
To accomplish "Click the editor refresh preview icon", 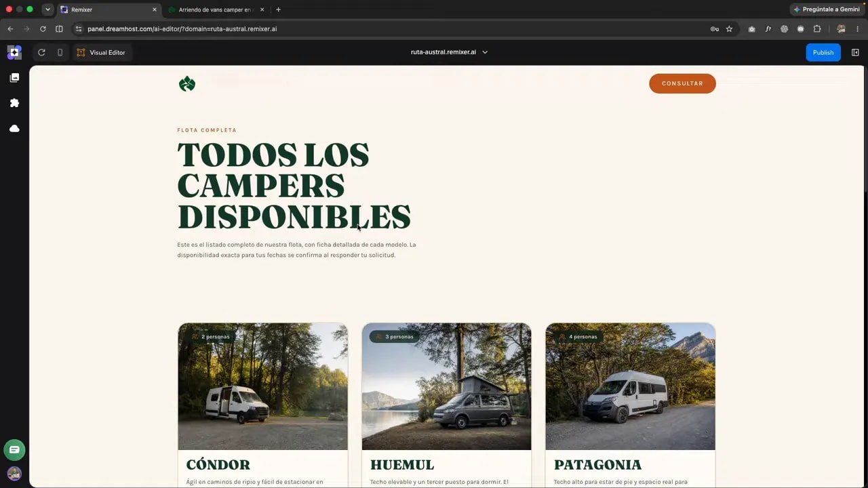I will pyautogui.click(x=41, y=52).
